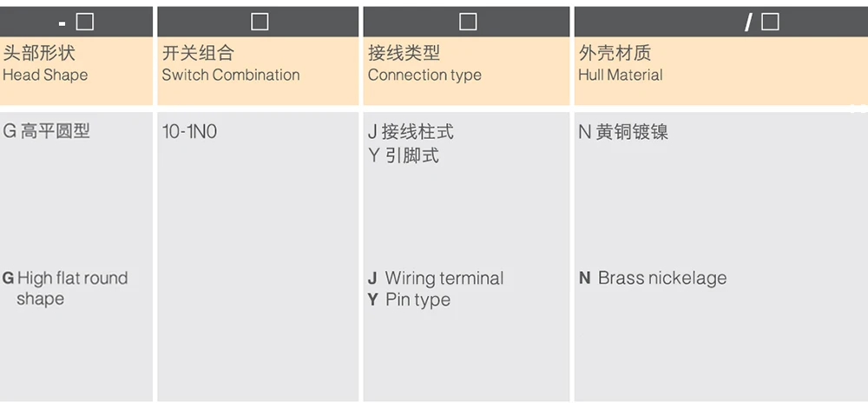
Task: Click the J 接线柱式 entry
Action: click(411, 132)
